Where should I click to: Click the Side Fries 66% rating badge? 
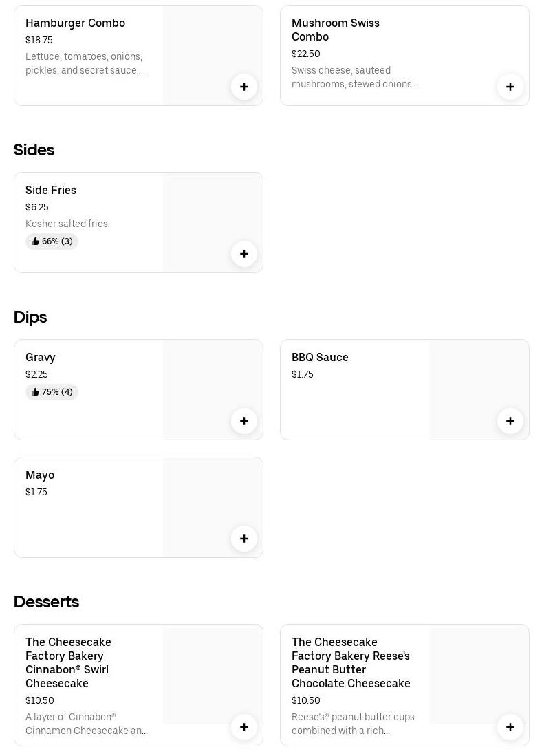point(52,241)
